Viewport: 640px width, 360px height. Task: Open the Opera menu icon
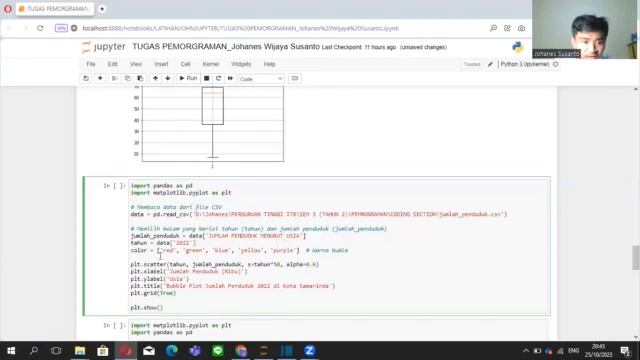(8, 9)
